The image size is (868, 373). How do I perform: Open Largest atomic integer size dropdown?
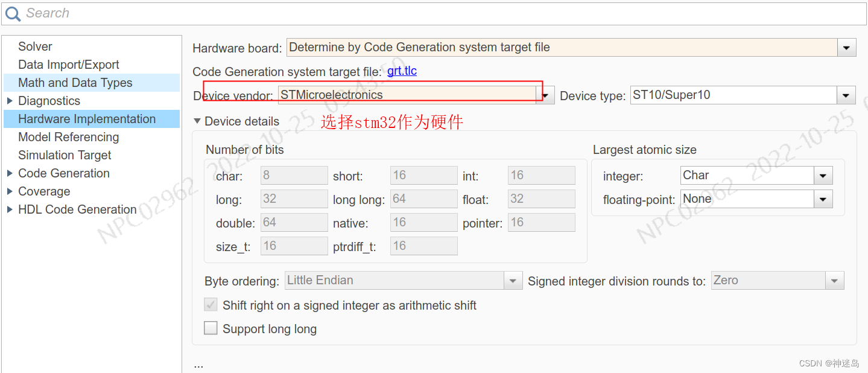pos(823,176)
